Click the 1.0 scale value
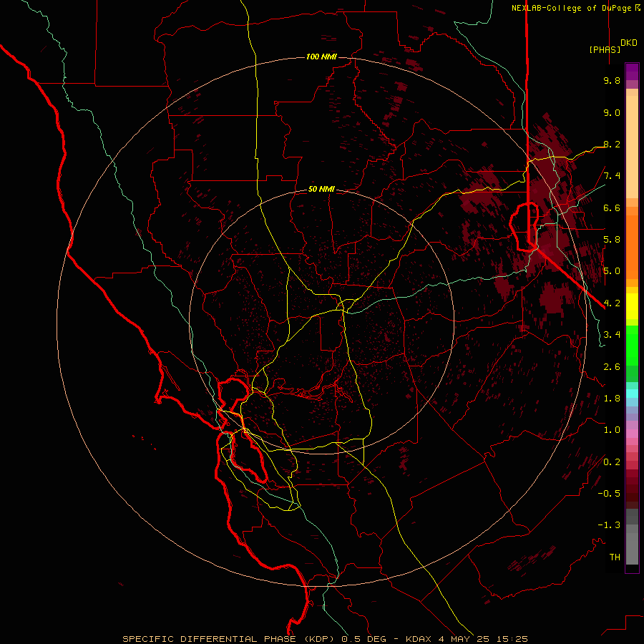The image size is (644, 644). [x=612, y=430]
